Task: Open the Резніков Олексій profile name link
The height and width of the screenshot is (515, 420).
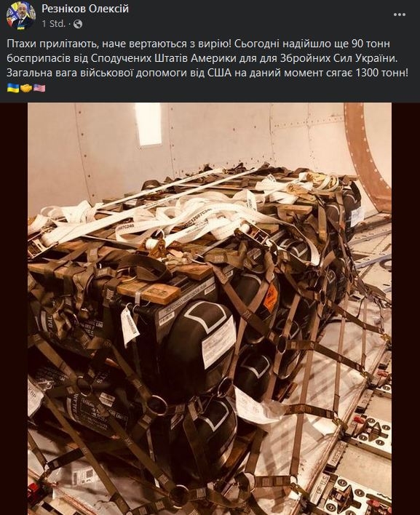Action: [x=85, y=9]
